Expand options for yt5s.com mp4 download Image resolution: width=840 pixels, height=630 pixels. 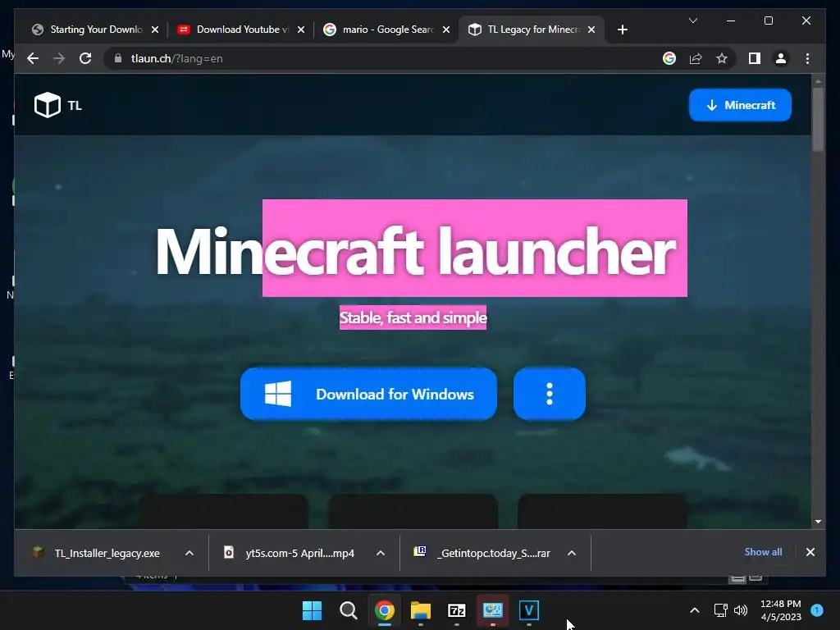[x=381, y=553]
